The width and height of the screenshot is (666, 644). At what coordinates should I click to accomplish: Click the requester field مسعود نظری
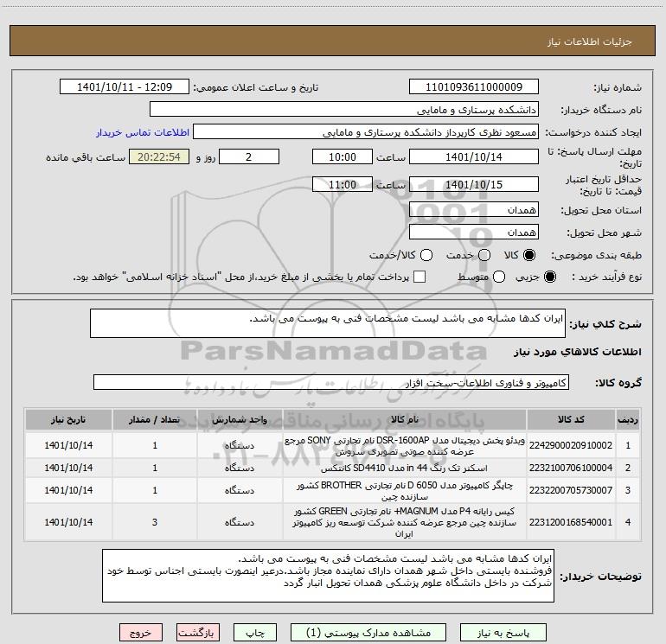pos(366,132)
